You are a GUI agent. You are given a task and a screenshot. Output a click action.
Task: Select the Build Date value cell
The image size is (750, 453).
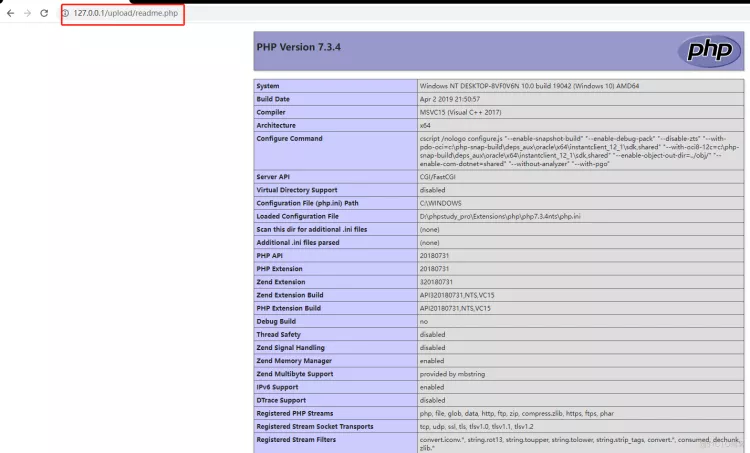click(452, 99)
